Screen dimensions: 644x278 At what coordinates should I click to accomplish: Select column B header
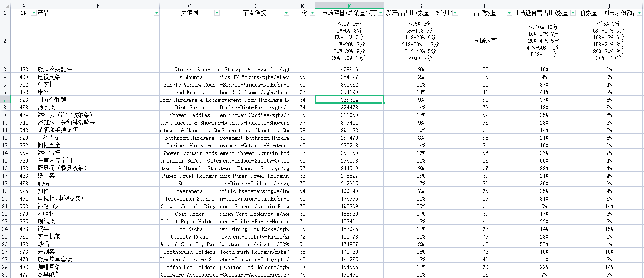98,6
